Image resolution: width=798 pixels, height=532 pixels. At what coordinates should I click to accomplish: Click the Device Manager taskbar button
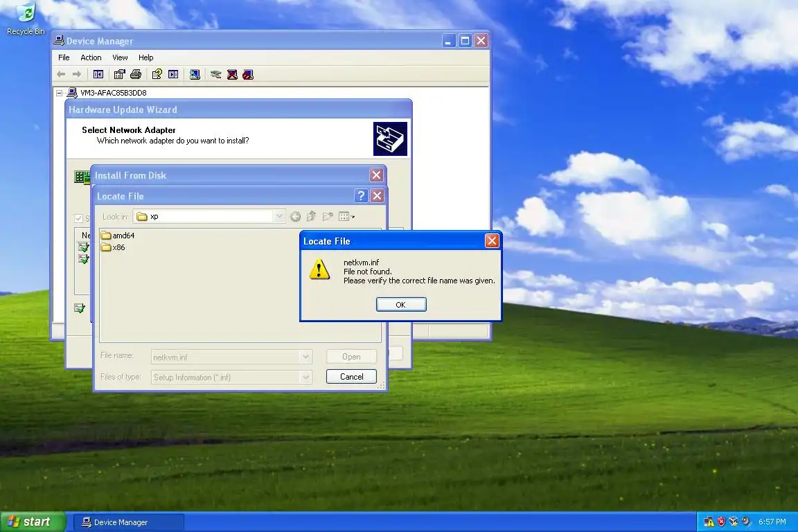(128, 522)
